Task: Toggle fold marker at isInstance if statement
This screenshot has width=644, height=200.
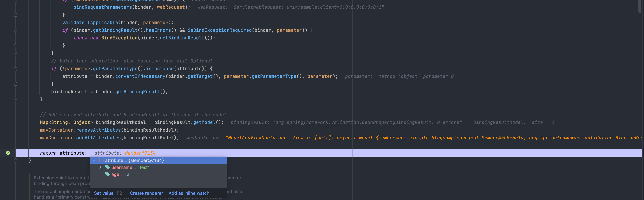Action: coord(15,69)
